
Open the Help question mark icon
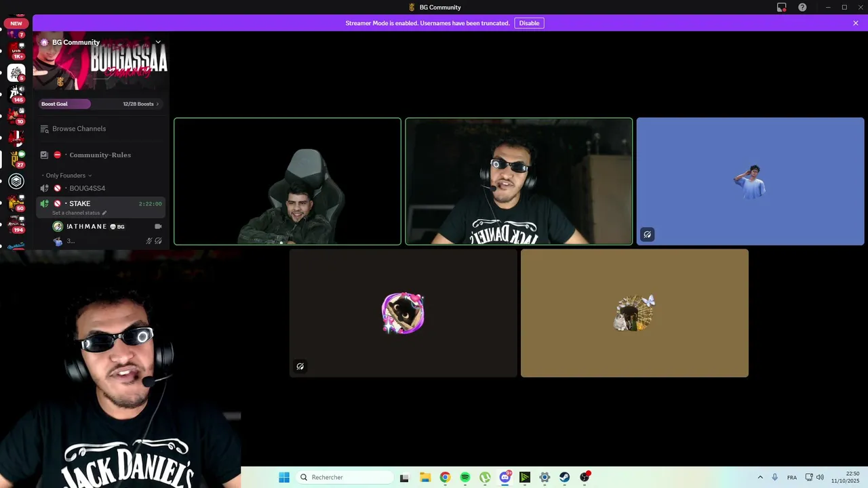coord(802,7)
